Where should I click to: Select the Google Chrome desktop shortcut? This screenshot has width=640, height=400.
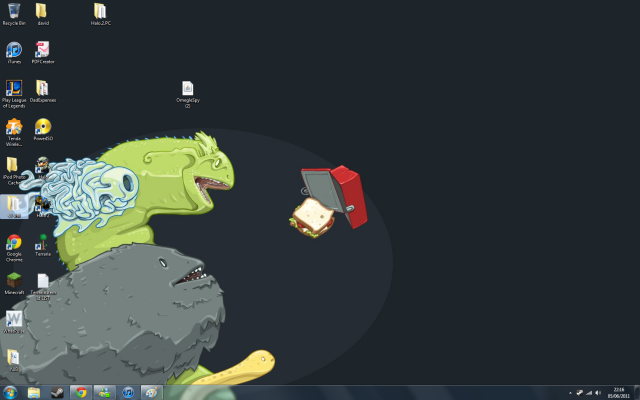(x=14, y=243)
